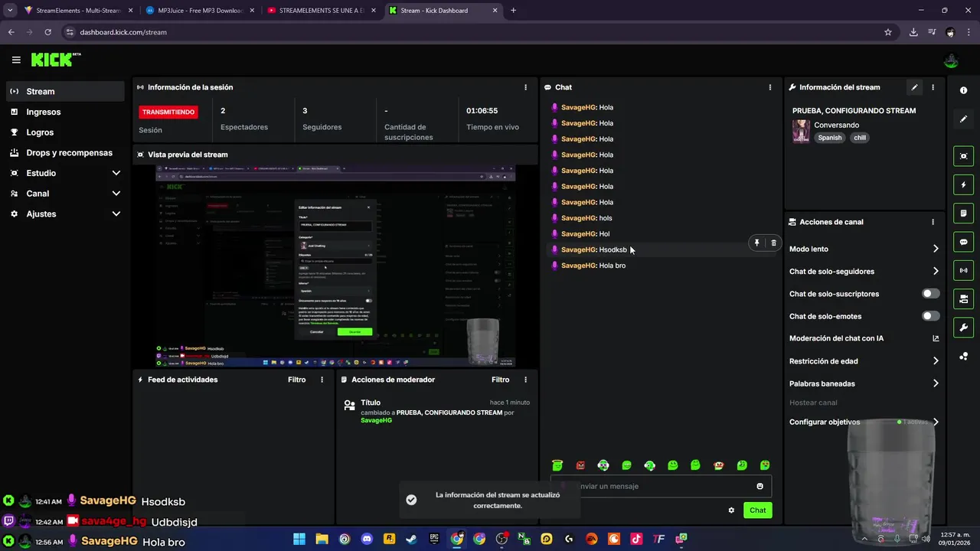Open Modo lento options

coord(864,249)
